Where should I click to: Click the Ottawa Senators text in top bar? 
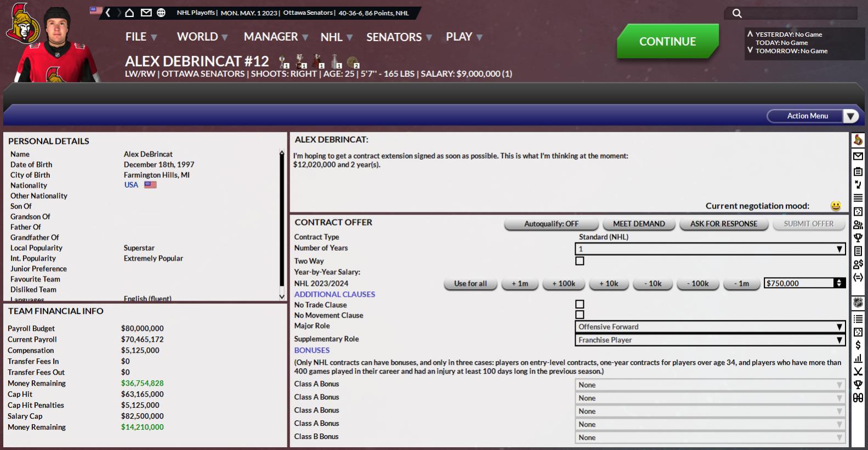(x=308, y=13)
